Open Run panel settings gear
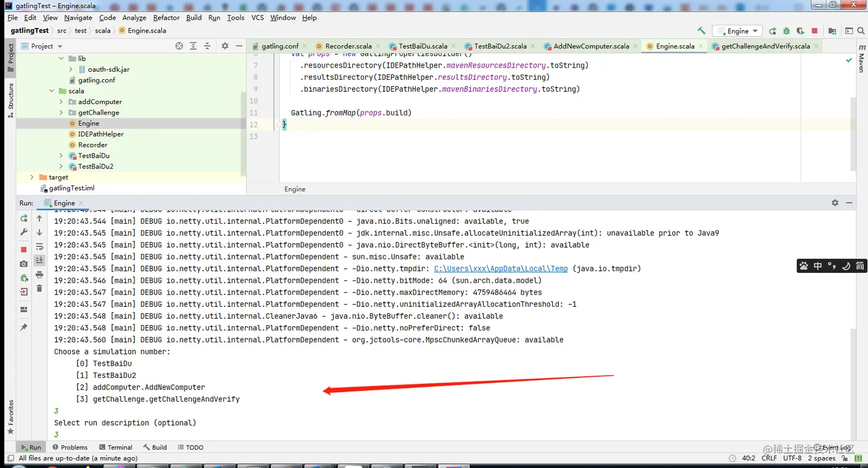Image resolution: width=868 pixels, height=468 pixels. tap(835, 203)
